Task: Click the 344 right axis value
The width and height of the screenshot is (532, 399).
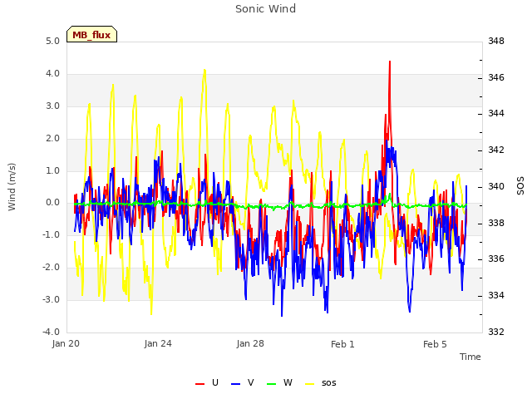Action: pos(496,113)
